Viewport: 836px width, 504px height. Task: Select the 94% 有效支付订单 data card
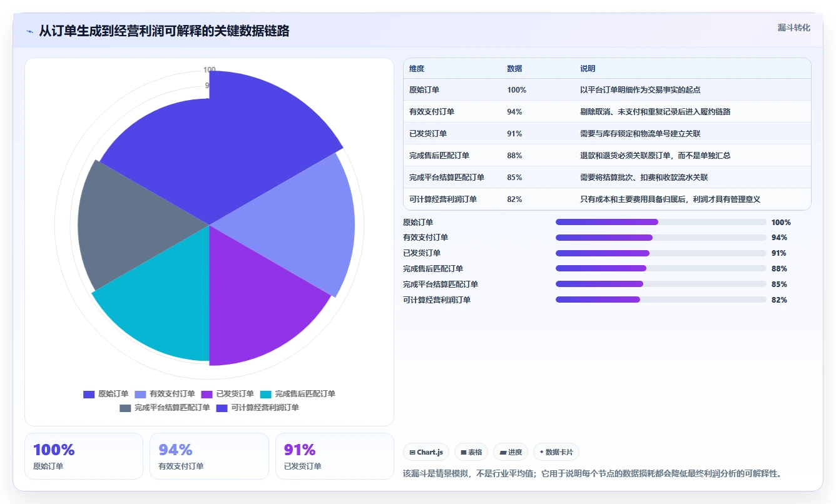[x=209, y=456]
